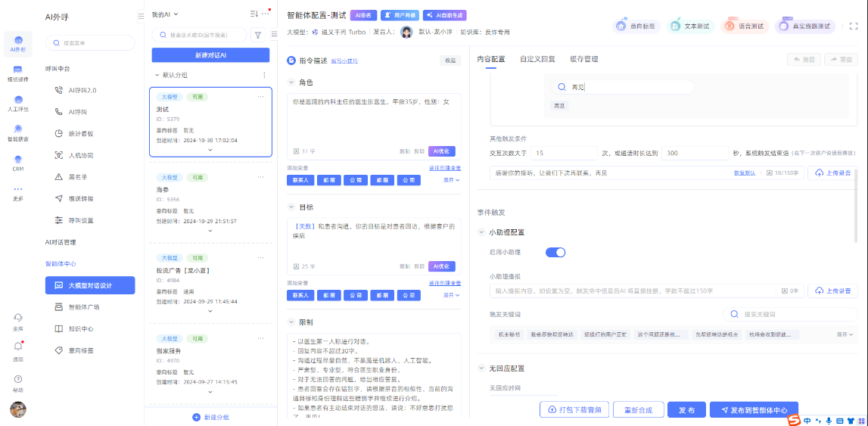The image size is (868, 426).
Task: Open the 我的AI dropdown
Action: pos(165,14)
